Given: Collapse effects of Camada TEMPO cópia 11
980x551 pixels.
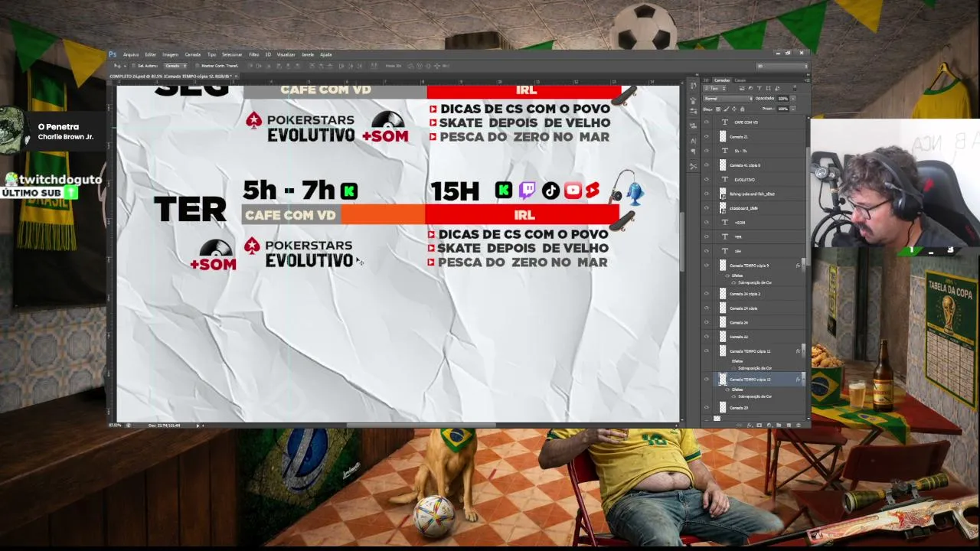Looking at the screenshot, I should [x=803, y=351].
